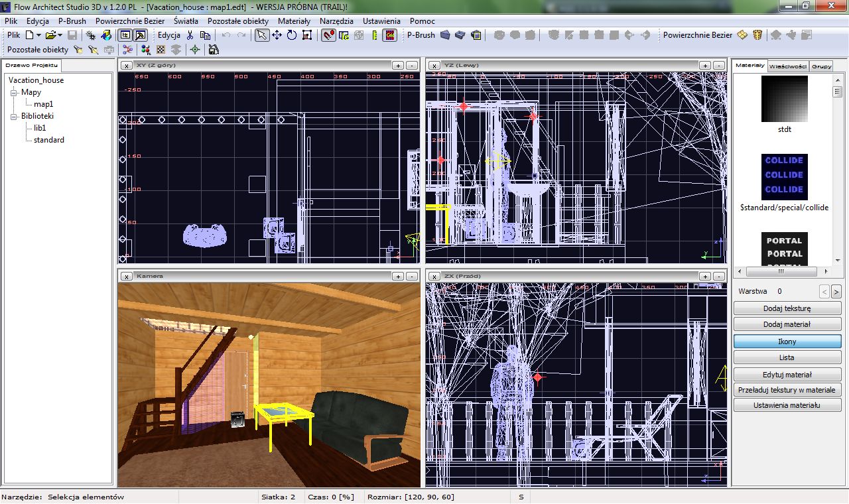849x504 pixels.
Task: Click the first light icon after Pozostałe obiekty
Action: 78,50
